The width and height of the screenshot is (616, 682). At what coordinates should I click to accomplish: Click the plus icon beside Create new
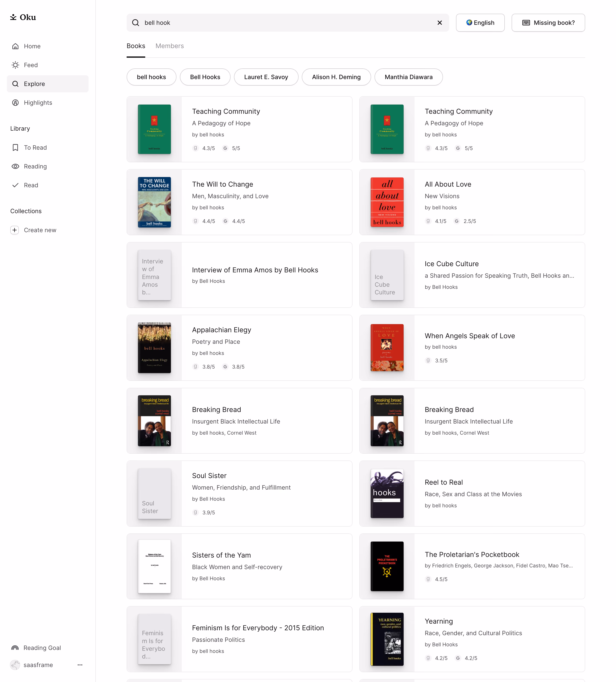pos(15,230)
